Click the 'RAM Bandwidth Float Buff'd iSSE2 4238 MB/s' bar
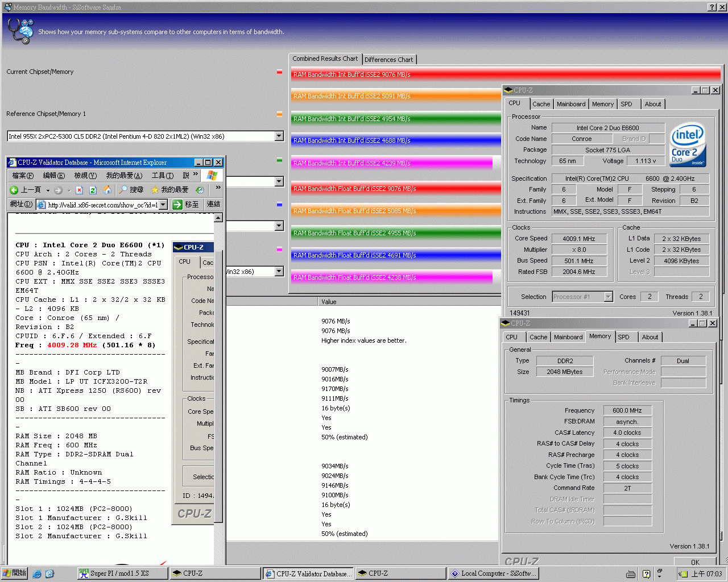Screen dimensions: 728x582 (392, 277)
